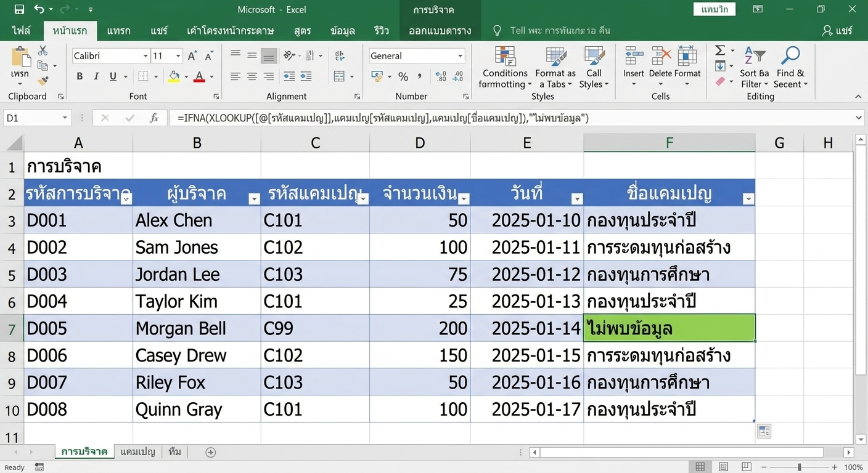Switch to Page Break Preview in status bar

pos(747,467)
